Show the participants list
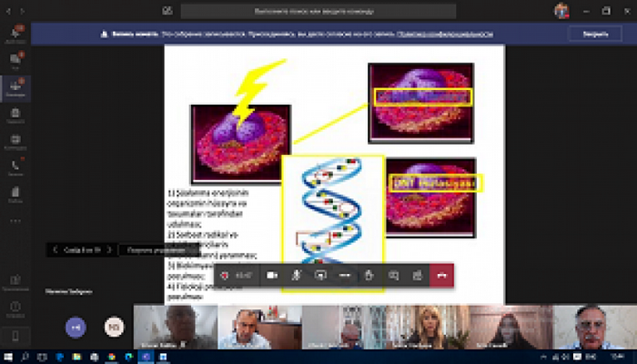The height and width of the screenshot is (364, 637). [x=418, y=274]
